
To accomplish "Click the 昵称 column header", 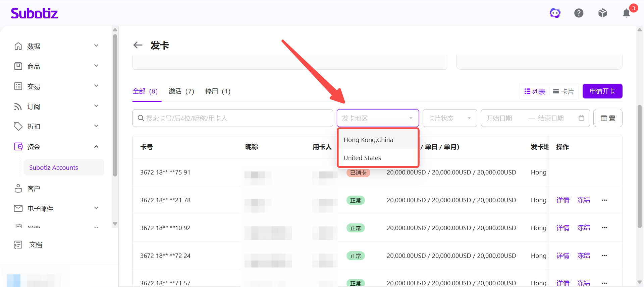I will point(252,147).
